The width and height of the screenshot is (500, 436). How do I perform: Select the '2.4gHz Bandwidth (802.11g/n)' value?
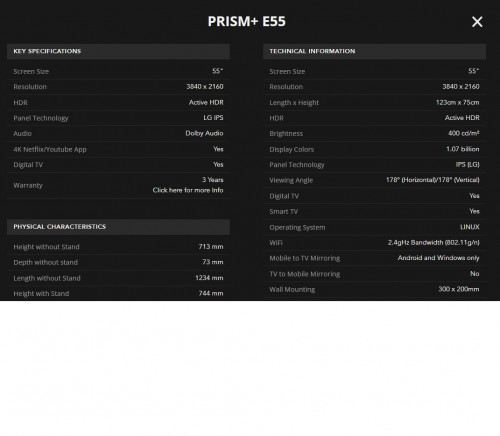[x=434, y=242]
